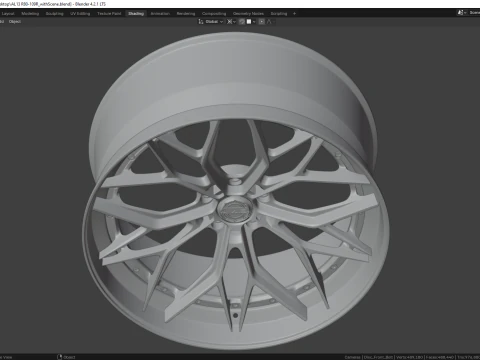Image resolution: width=480 pixels, height=360 pixels.
Task: Open the Geometry Nodes workspace tab
Action: pyautogui.click(x=248, y=14)
